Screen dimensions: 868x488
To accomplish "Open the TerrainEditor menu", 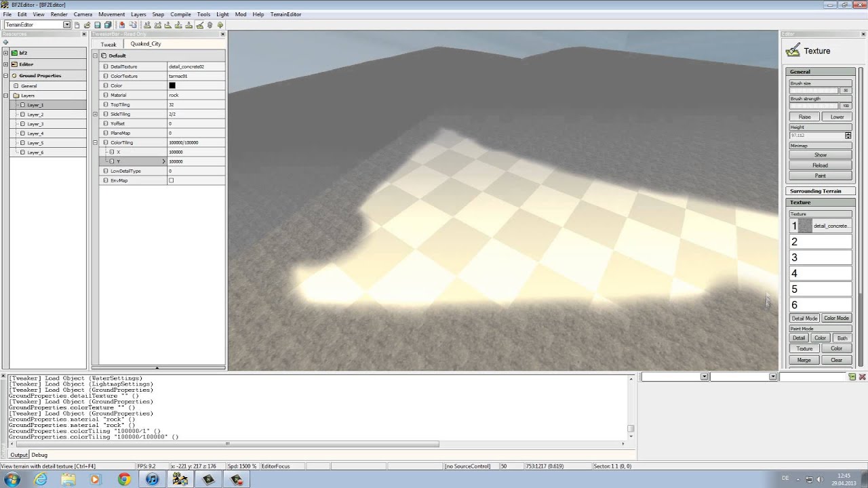I will tap(285, 14).
